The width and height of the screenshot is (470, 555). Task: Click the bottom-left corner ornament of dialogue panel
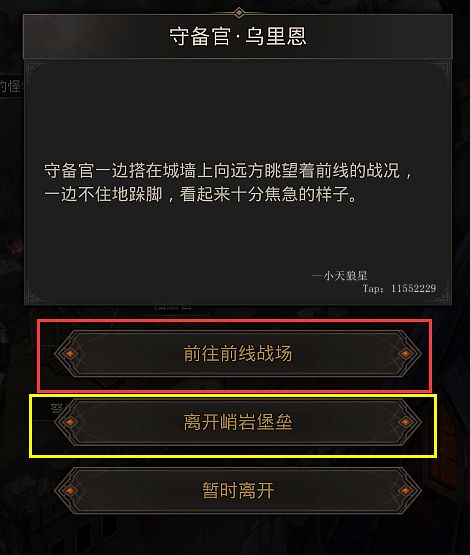pos(35,294)
